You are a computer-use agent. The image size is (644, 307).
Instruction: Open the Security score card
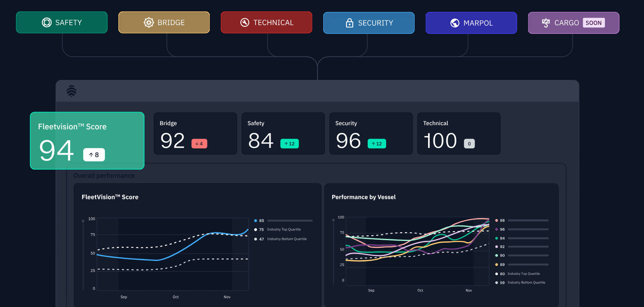[371, 133]
